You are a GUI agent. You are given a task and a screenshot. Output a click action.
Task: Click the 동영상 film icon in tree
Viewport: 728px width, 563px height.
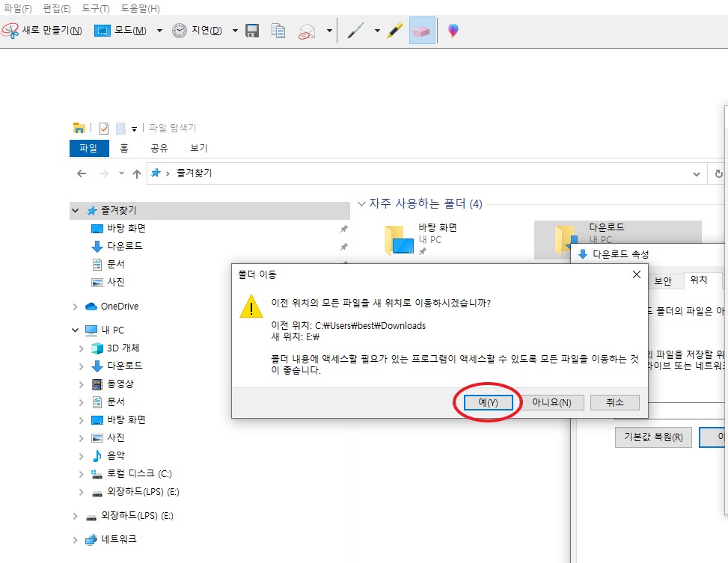97,384
